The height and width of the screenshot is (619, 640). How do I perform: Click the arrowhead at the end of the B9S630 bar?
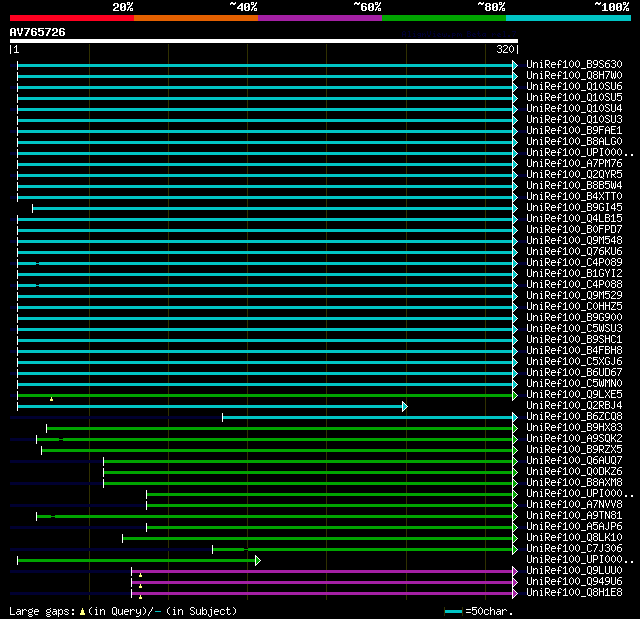515,65
